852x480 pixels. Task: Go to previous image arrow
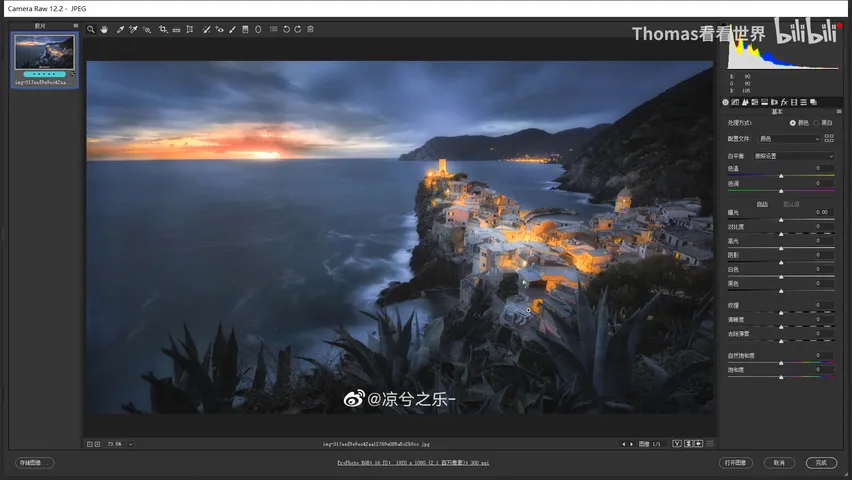coord(623,444)
